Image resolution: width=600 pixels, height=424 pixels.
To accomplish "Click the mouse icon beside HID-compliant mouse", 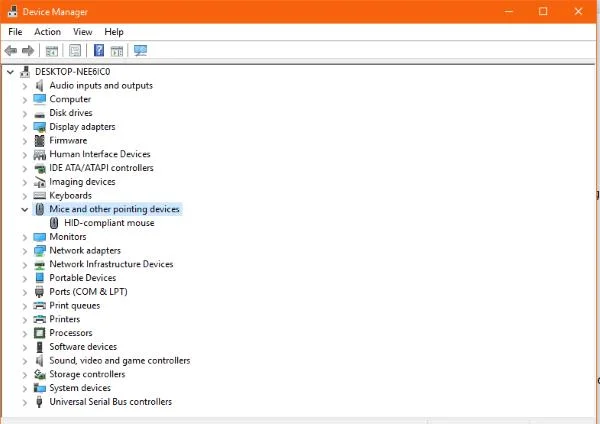I will point(54,223).
